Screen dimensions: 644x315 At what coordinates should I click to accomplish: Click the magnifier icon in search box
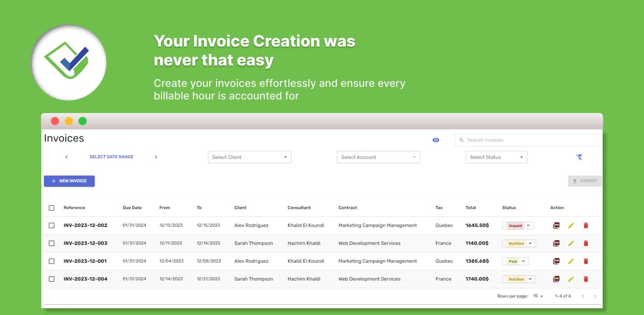[x=461, y=140]
